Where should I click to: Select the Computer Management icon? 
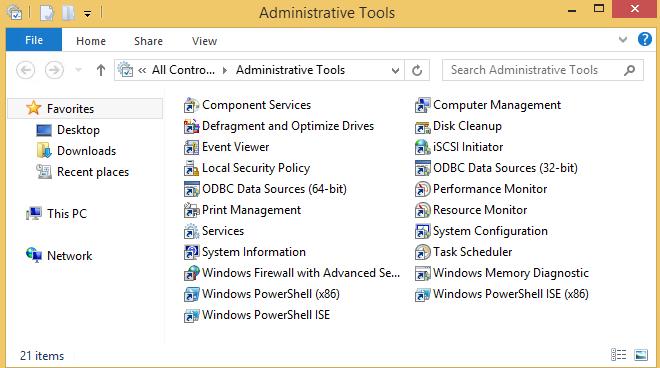pyautogui.click(x=422, y=105)
